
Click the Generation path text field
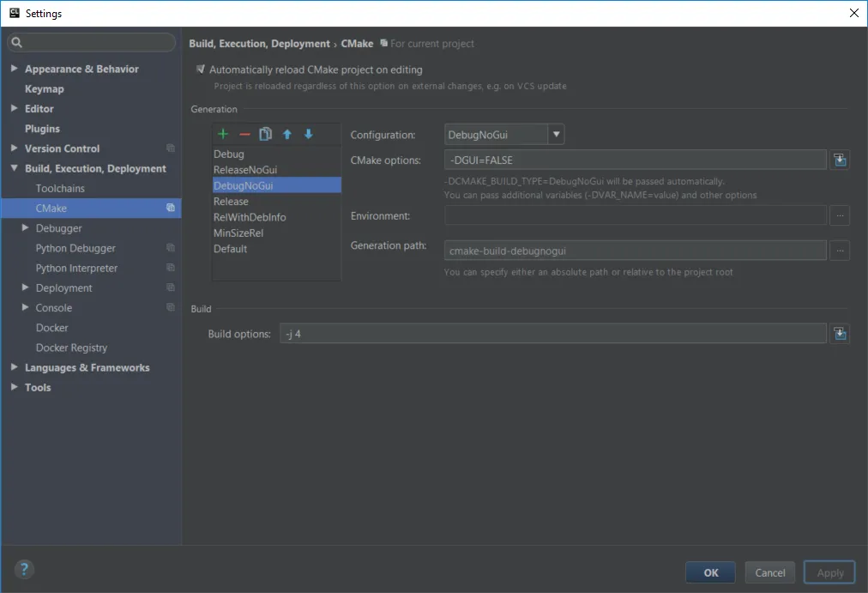point(636,251)
